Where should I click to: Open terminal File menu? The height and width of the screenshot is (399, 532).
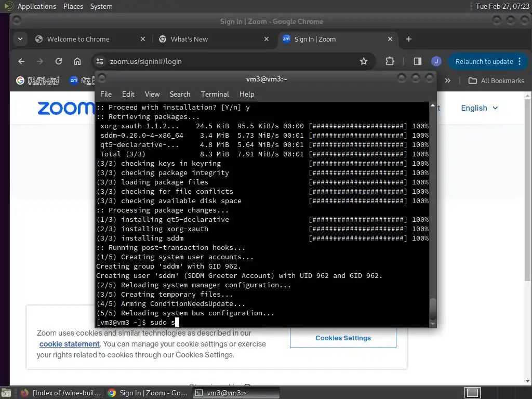pos(106,94)
